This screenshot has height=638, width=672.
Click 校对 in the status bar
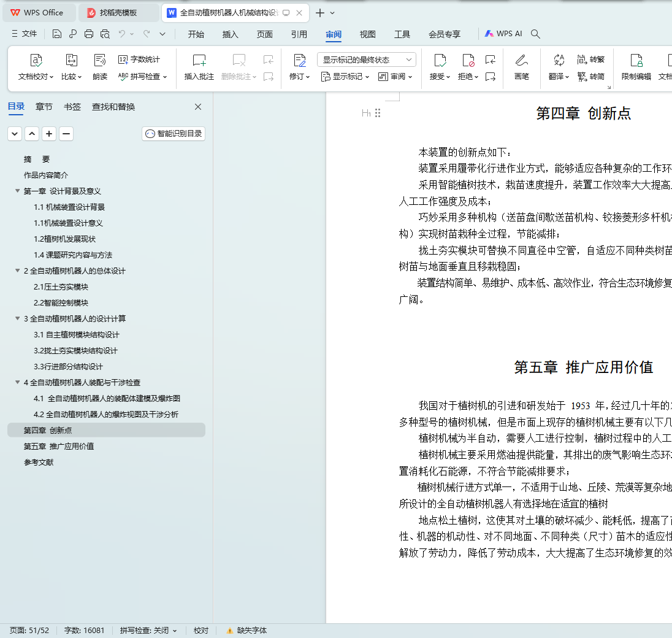201,630
